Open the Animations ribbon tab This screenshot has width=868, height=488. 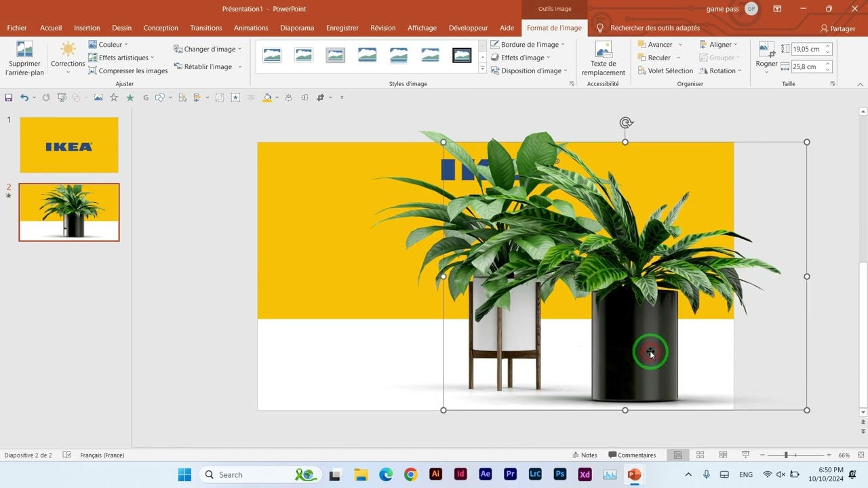[251, 28]
